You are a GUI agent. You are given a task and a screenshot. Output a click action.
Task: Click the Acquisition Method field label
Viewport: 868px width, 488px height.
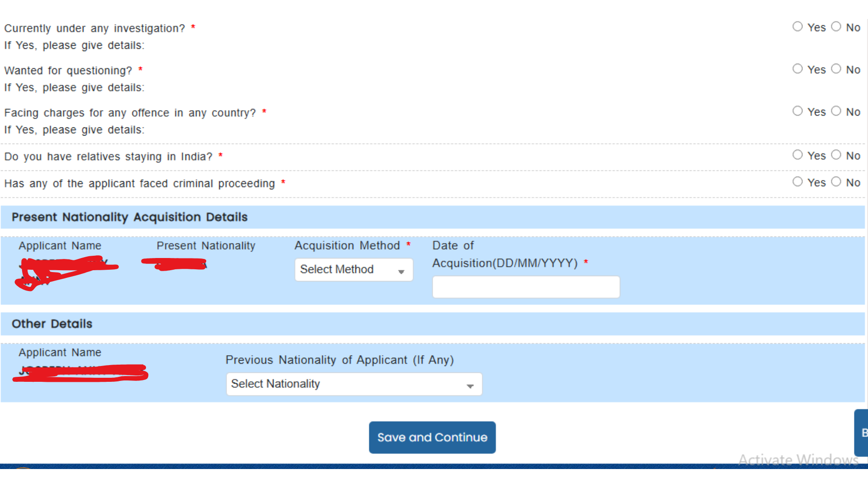[347, 246]
